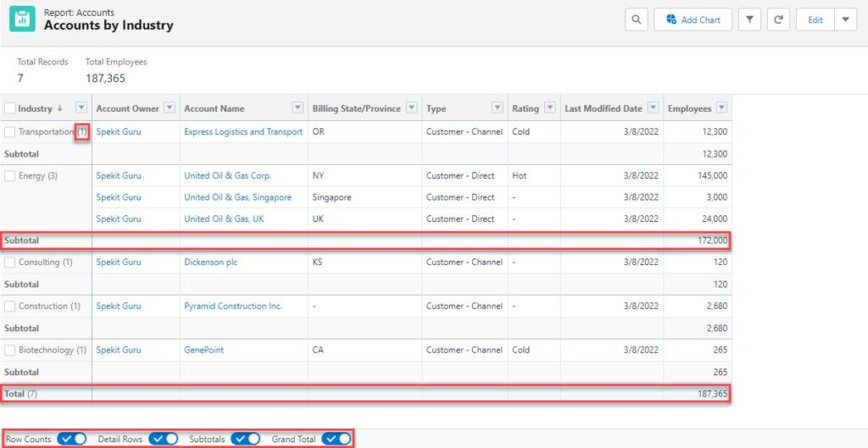Screen dimensions: 868x448
Task: Open the dropdown arrow next to Edit
Action: tap(845, 20)
